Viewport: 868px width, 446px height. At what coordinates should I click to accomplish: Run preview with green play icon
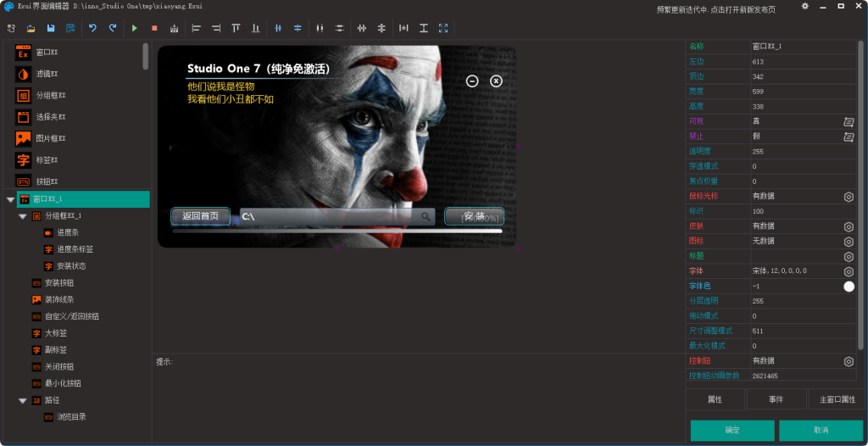(134, 28)
